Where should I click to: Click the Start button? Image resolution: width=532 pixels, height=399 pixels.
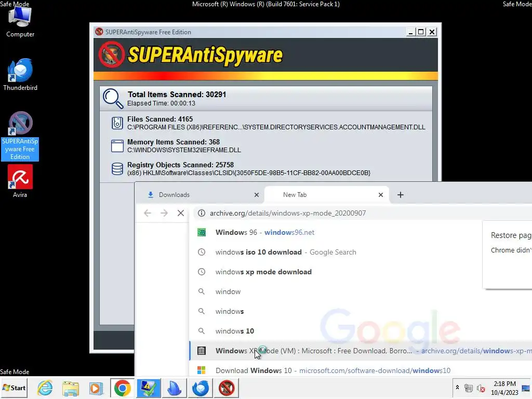point(14,388)
